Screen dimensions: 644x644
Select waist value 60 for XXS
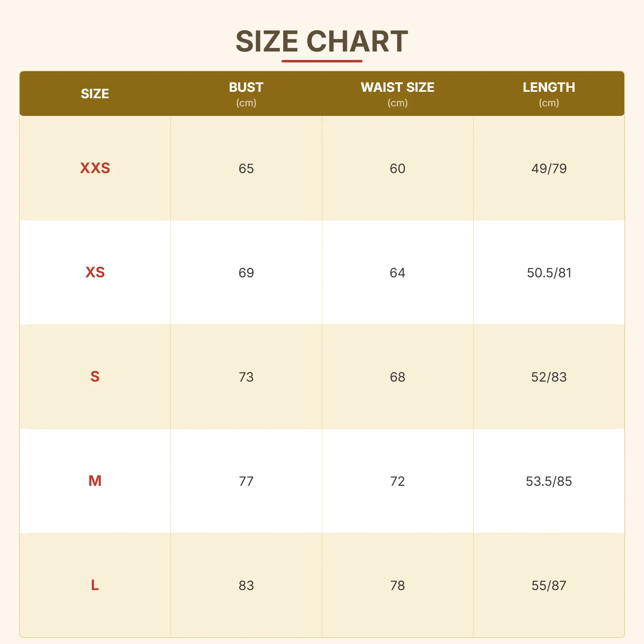tap(397, 168)
